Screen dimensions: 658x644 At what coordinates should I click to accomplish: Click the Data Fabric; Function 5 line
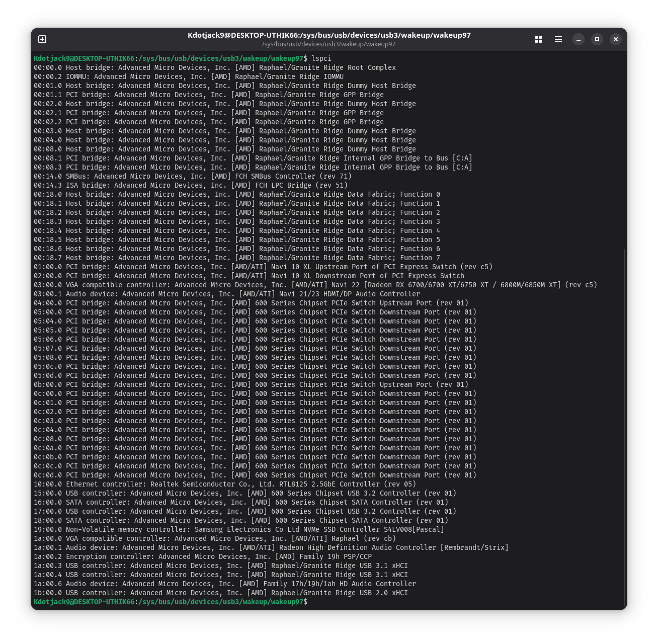pos(237,239)
